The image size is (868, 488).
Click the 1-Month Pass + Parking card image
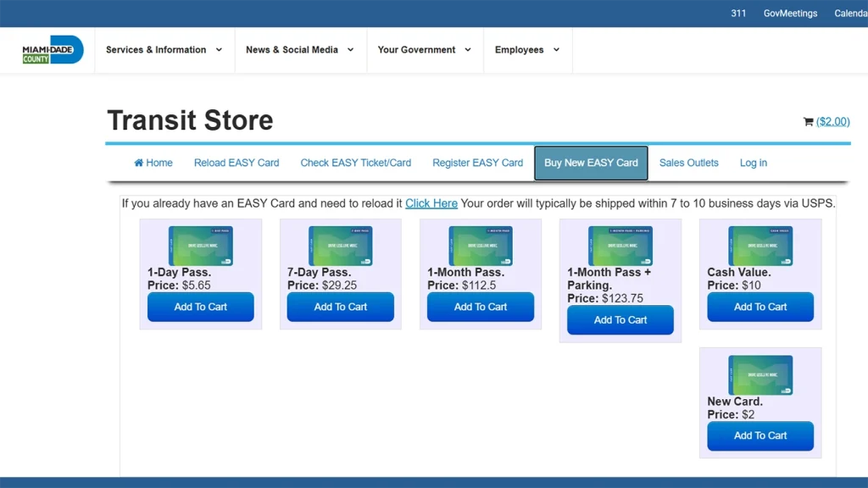pyautogui.click(x=620, y=246)
